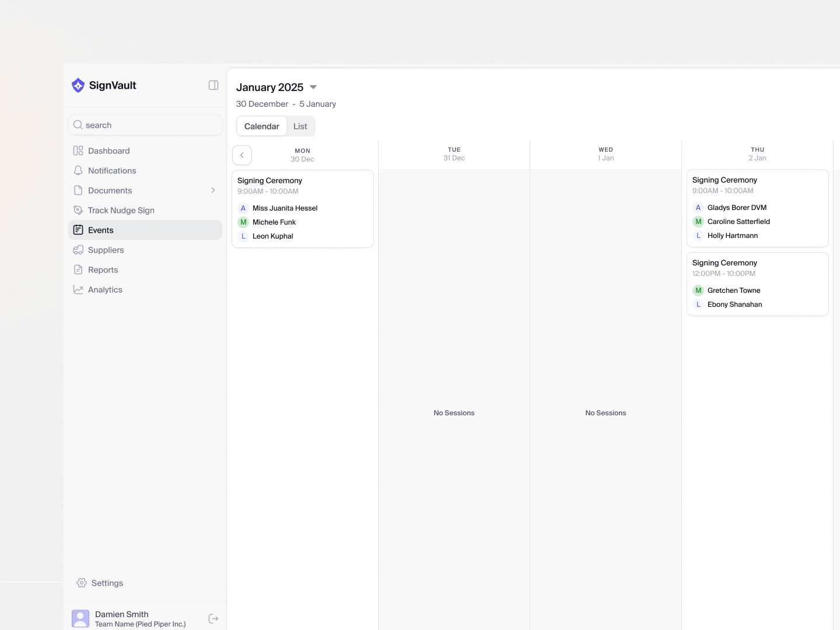Click Tuesday's No Sessions text
Viewport: 840px width, 630px height.
[x=454, y=413]
